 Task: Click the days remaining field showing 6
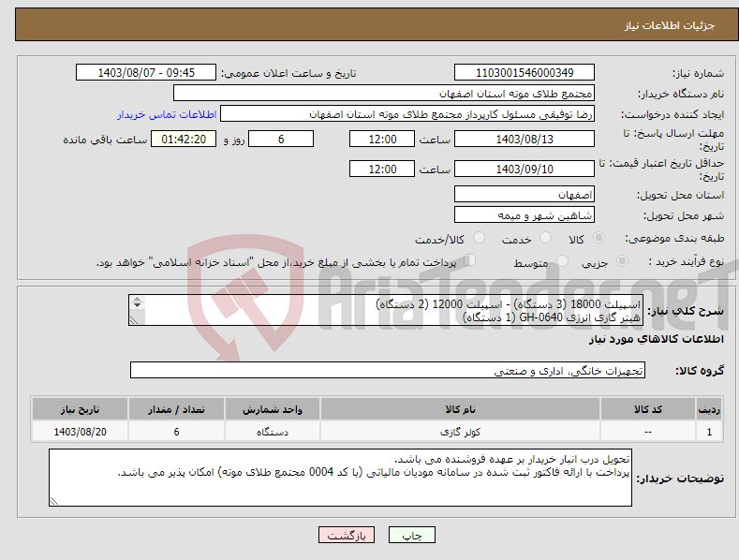coord(281,139)
